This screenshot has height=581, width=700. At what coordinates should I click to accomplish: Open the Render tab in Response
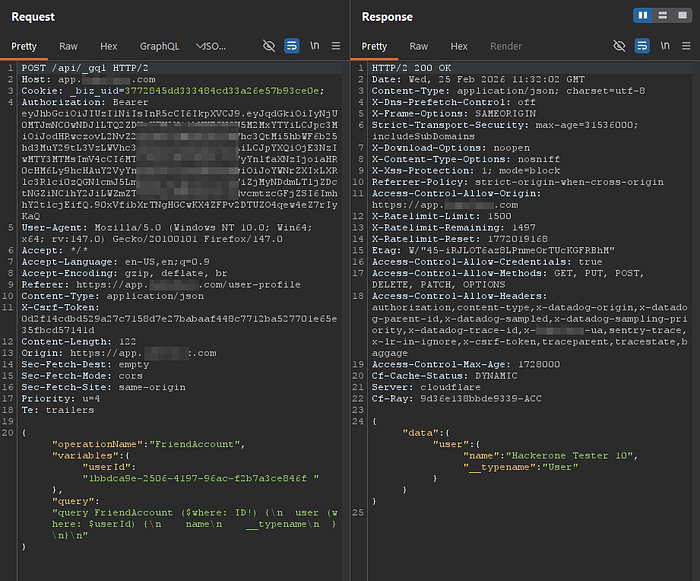(506, 46)
